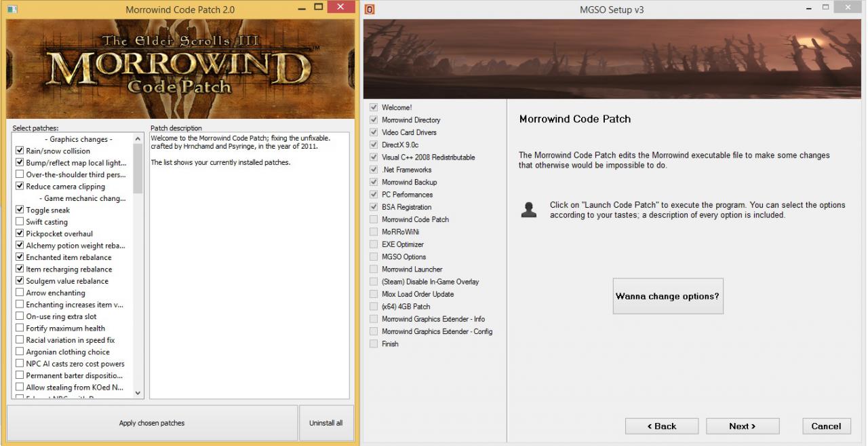
Task: Click the MGSO Options step checkbox
Action: [x=374, y=257]
